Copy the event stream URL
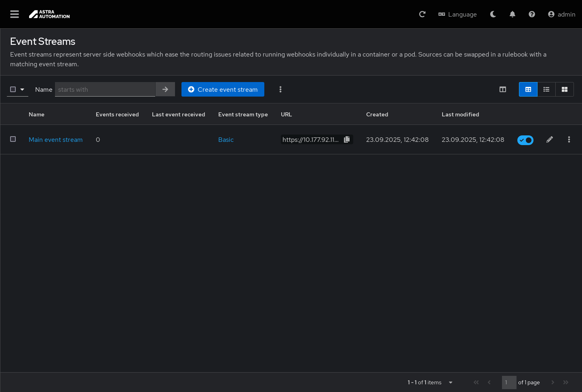 [347, 139]
